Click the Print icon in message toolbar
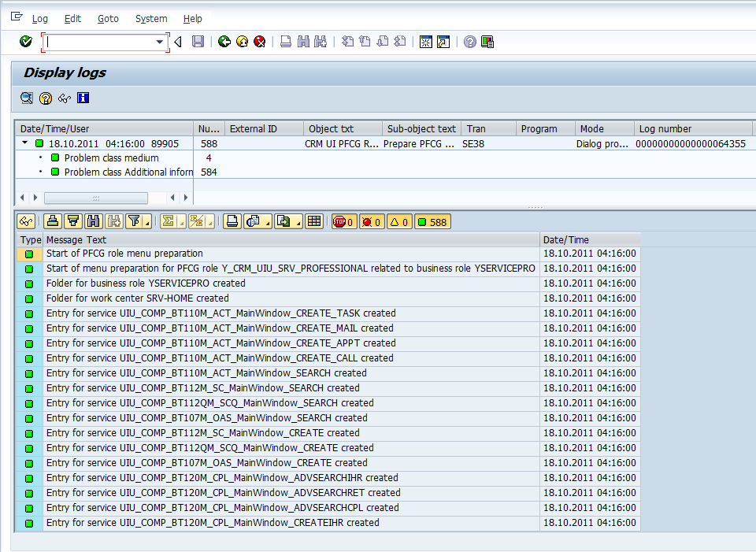 click(232, 221)
